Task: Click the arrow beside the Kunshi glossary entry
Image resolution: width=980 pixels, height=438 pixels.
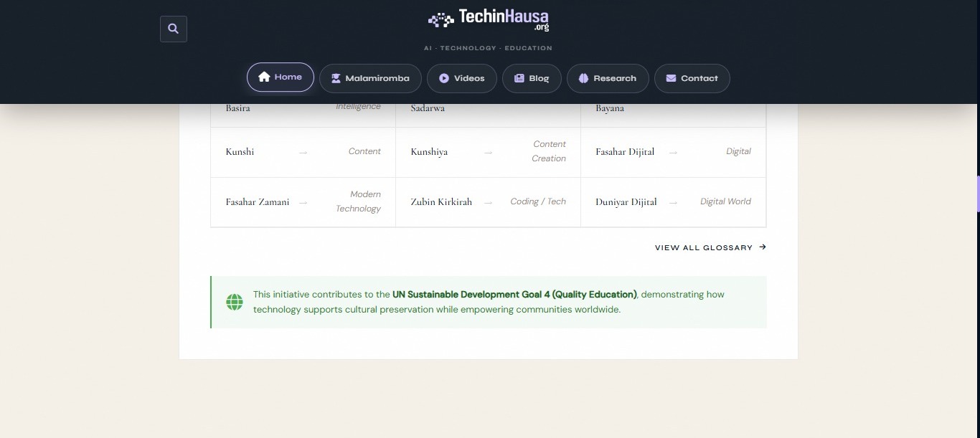Action: coord(303,152)
